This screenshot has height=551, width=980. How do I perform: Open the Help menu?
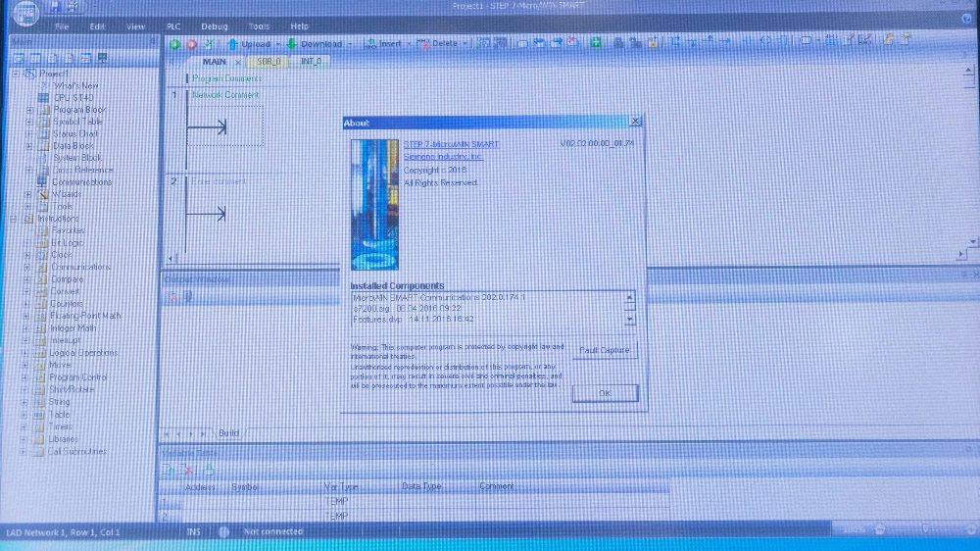[299, 26]
